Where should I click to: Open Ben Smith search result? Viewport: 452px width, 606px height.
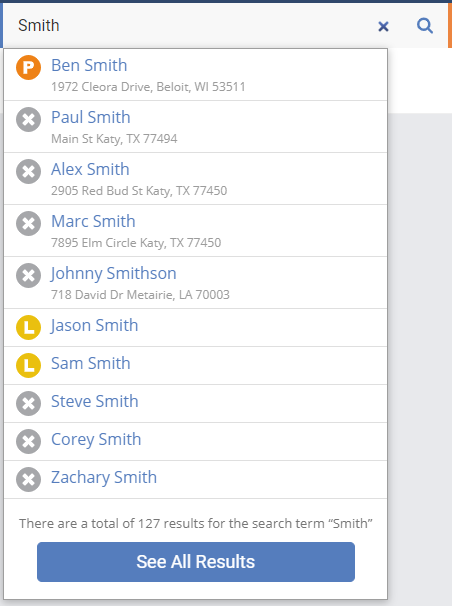195,75
